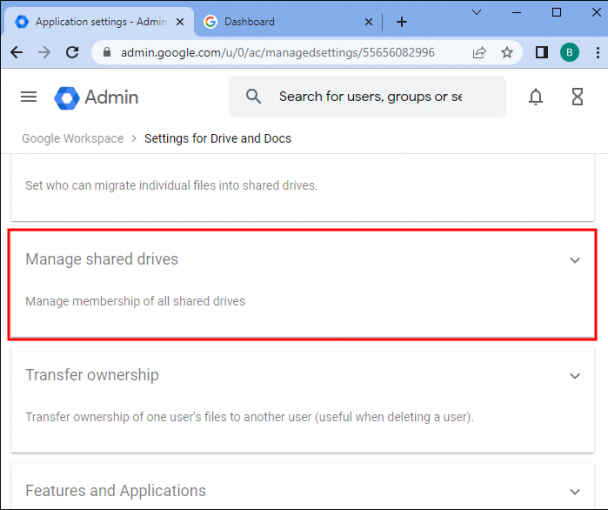Click the Google Admin logo
608x510 pixels.
point(97,97)
